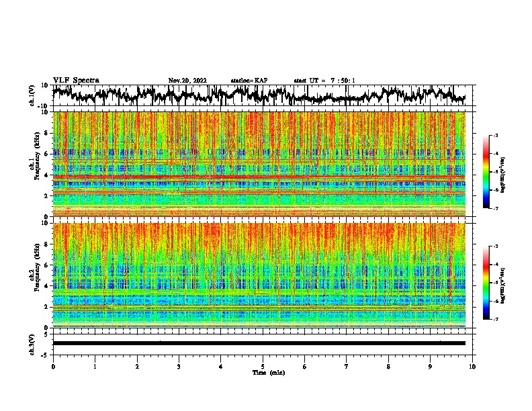
Task: Click the ch.2 color bar unit label
Action: tap(502, 285)
